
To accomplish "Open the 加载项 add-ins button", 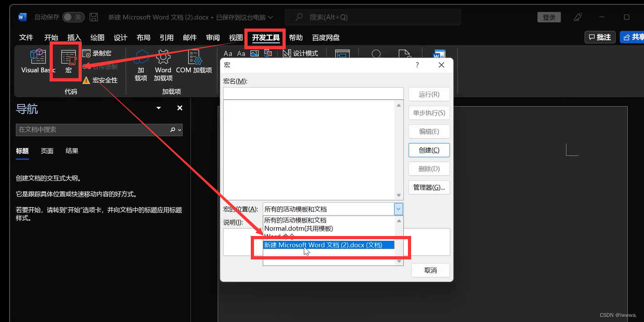I will click(x=141, y=66).
